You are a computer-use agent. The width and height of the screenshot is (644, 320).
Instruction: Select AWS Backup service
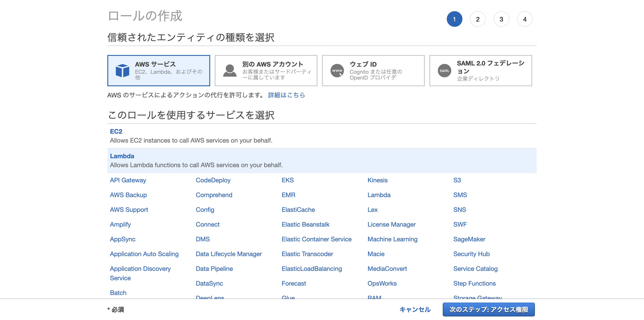tap(129, 195)
